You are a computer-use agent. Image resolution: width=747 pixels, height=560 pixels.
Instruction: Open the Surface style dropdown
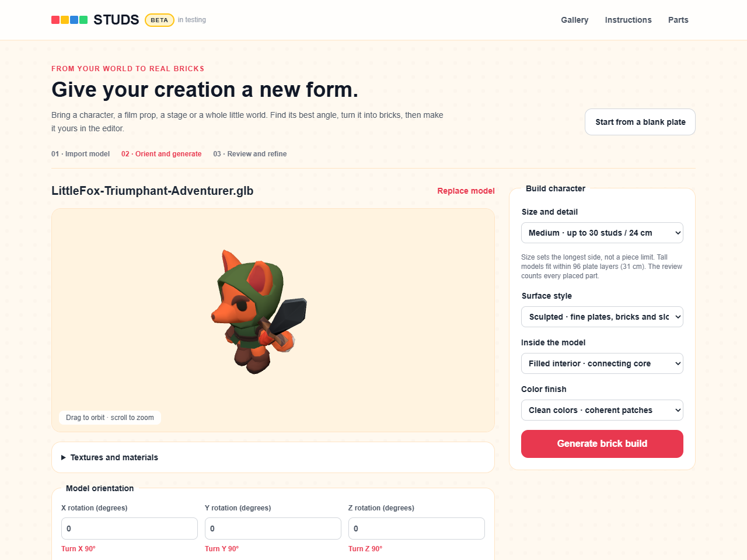point(602,317)
